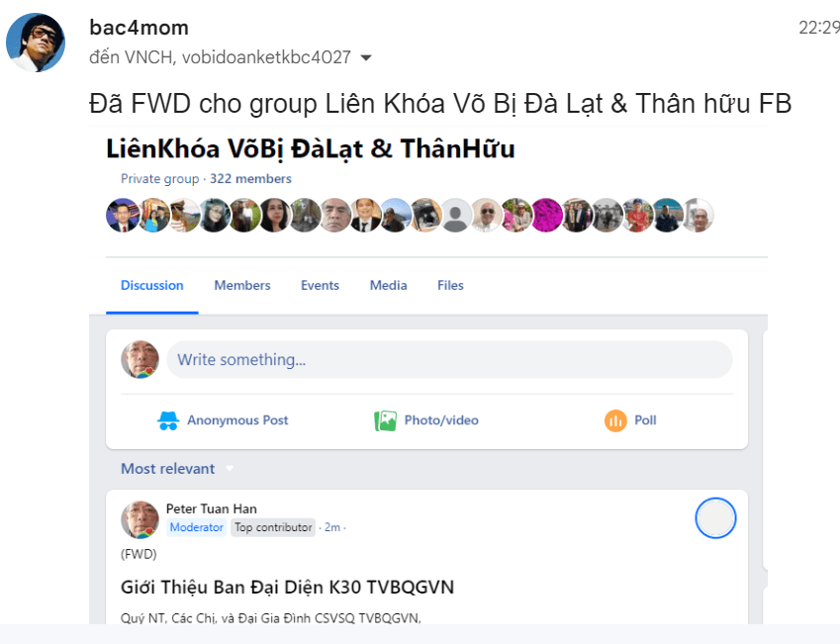Click the Anonymous Post incognito icon
This screenshot has width=840, height=644.
pos(168,420)
